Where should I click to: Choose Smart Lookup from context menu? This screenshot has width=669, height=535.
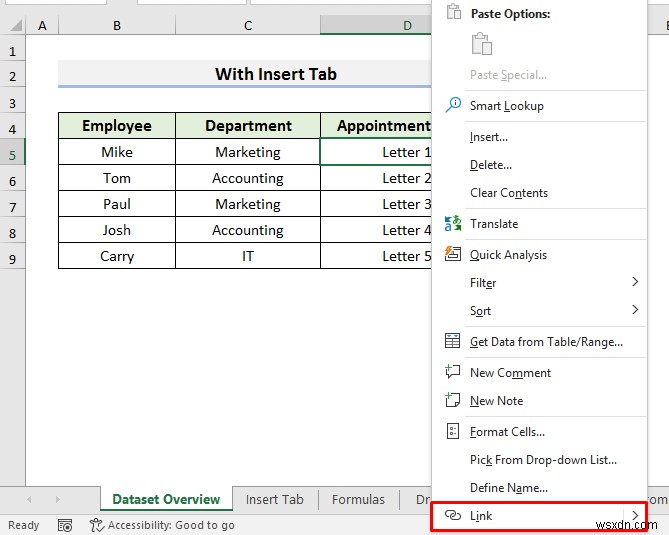pyautogui.click(x=539, y=105)
